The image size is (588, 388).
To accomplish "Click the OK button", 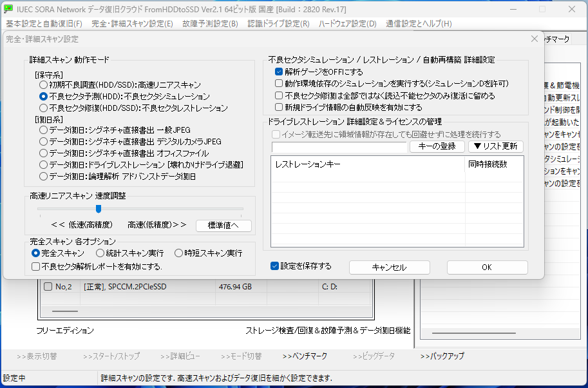I will 487,267.
